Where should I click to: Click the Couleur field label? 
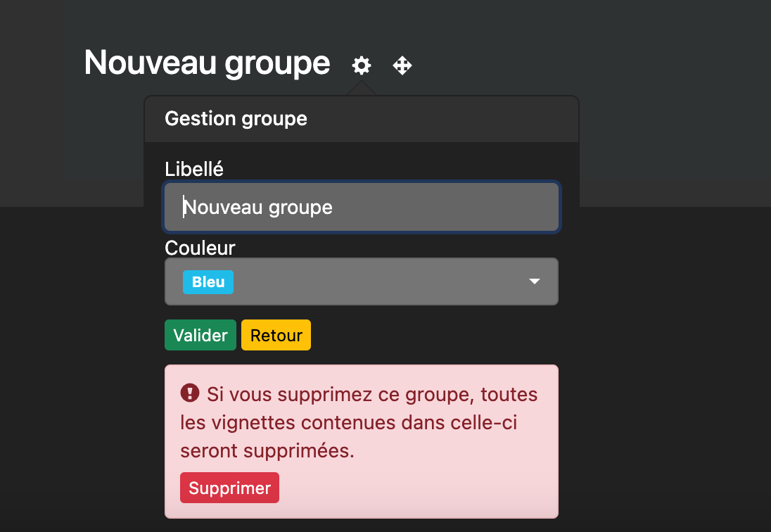tap(200, 248)
